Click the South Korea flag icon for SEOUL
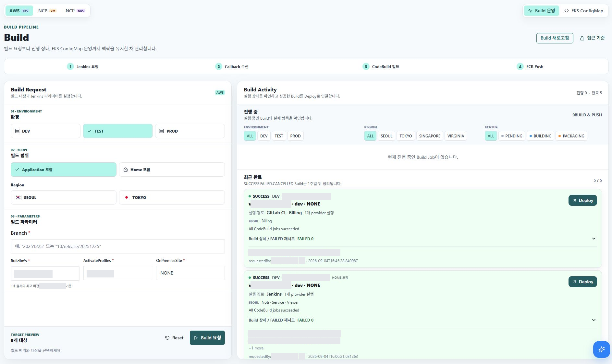 tap(18, 197)
